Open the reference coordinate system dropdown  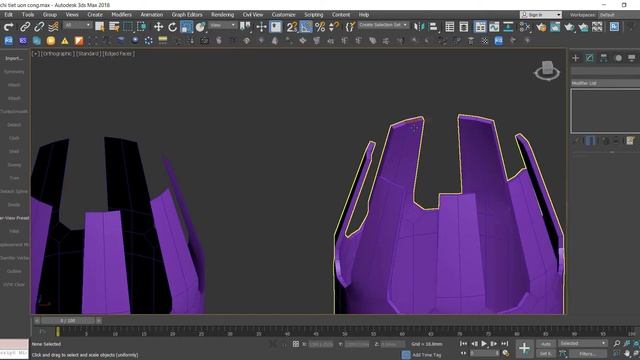223,25
